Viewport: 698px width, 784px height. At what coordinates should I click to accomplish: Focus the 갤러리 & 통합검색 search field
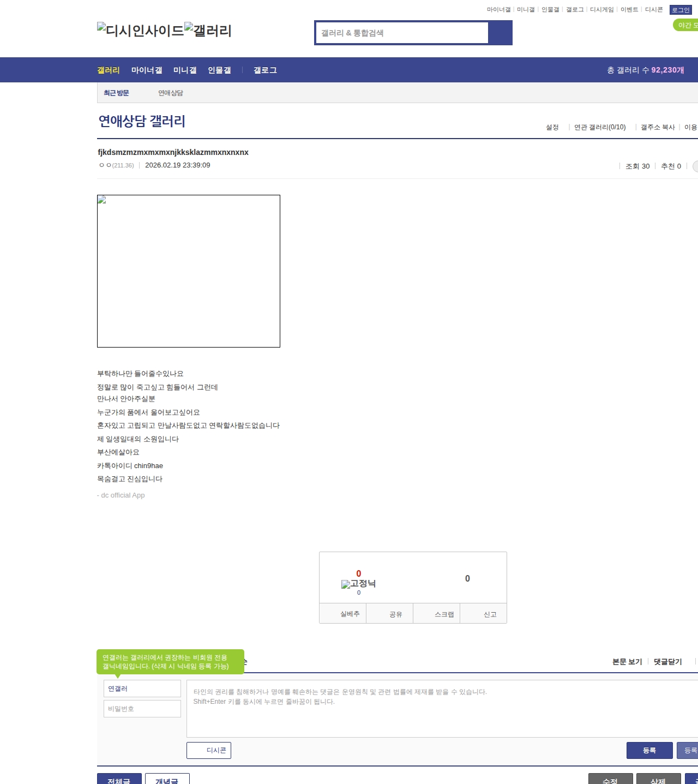(x=402, y=33)
